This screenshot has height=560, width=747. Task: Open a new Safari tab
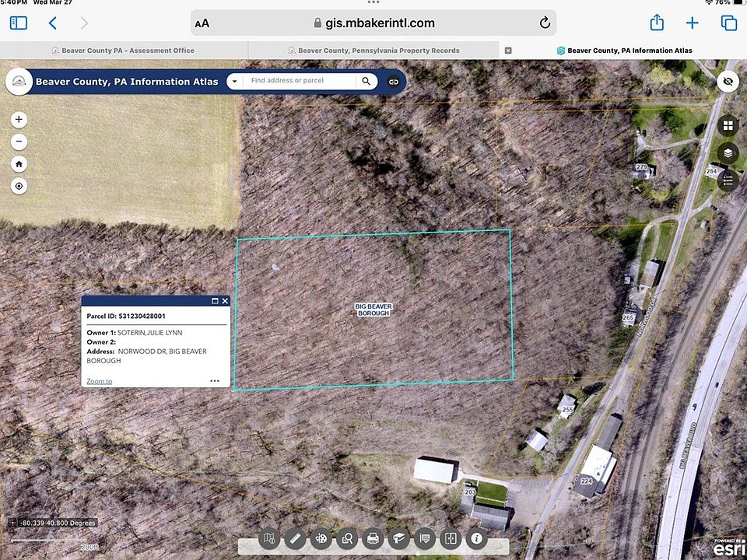click(x=693, y=23)
